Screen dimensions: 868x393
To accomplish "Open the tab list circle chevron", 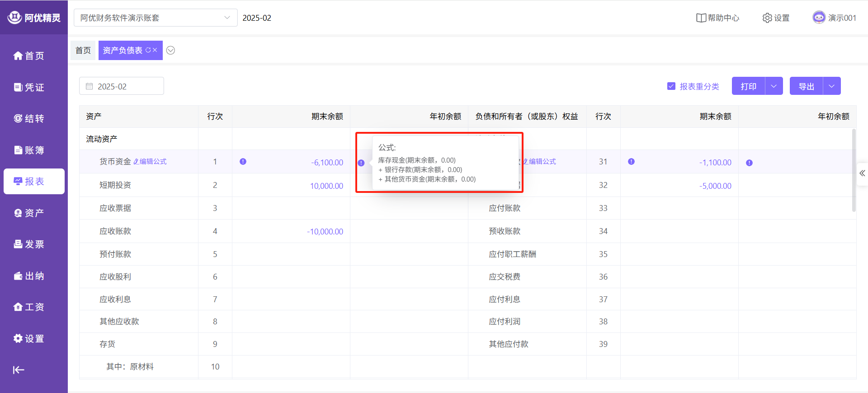I will tap(170, 50).
